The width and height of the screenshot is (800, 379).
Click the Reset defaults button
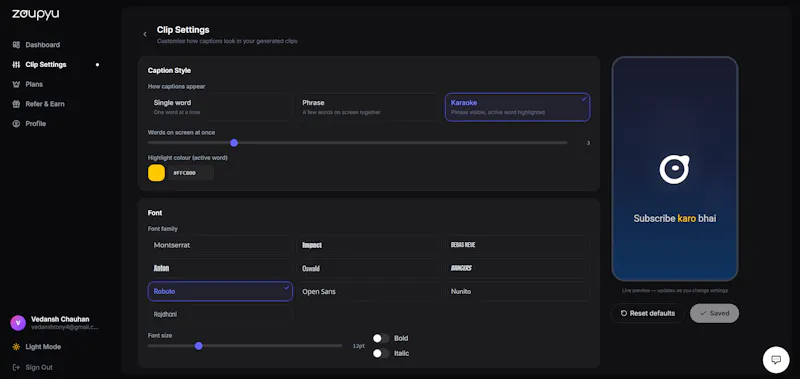(647, 313)
